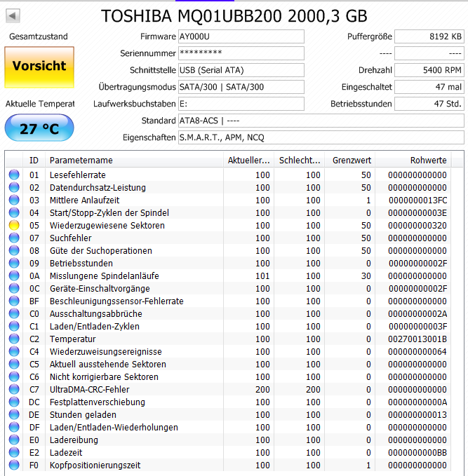Select the status icon for Ladereibung

14,440
